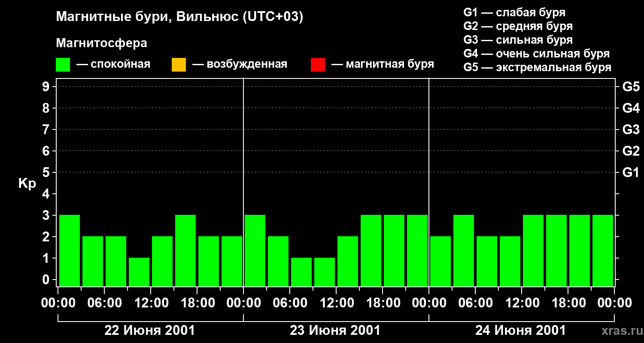Click the 23 June 12:00–15:00 bar at Kp 2
644x343 pixels.
click(348, 261)
